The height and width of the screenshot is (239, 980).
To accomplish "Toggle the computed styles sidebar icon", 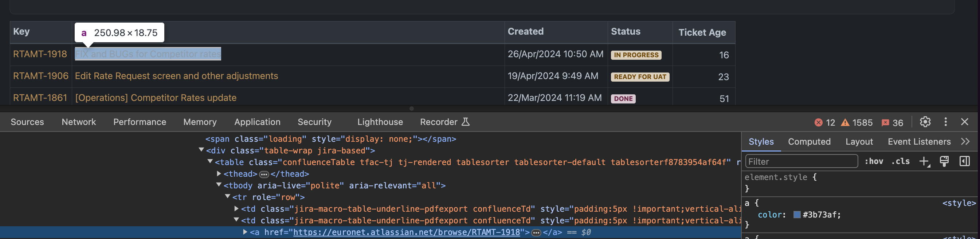I will point(964,161).
